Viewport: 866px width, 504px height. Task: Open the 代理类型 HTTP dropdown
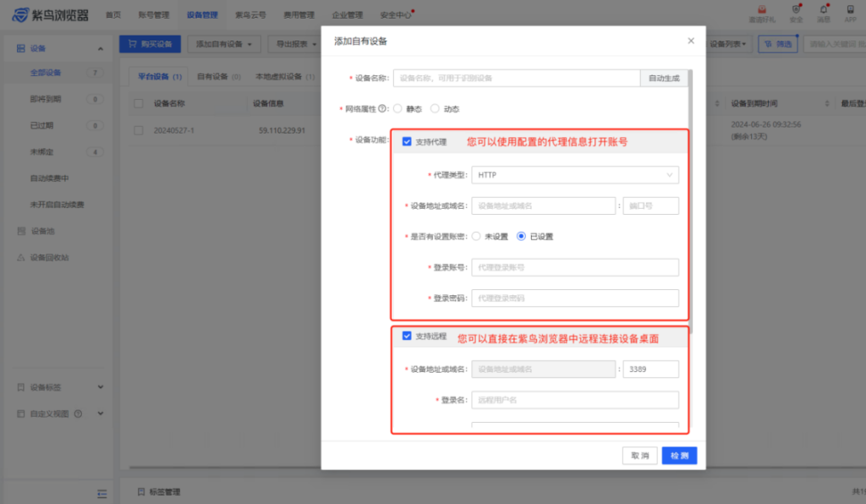[575, 175]
